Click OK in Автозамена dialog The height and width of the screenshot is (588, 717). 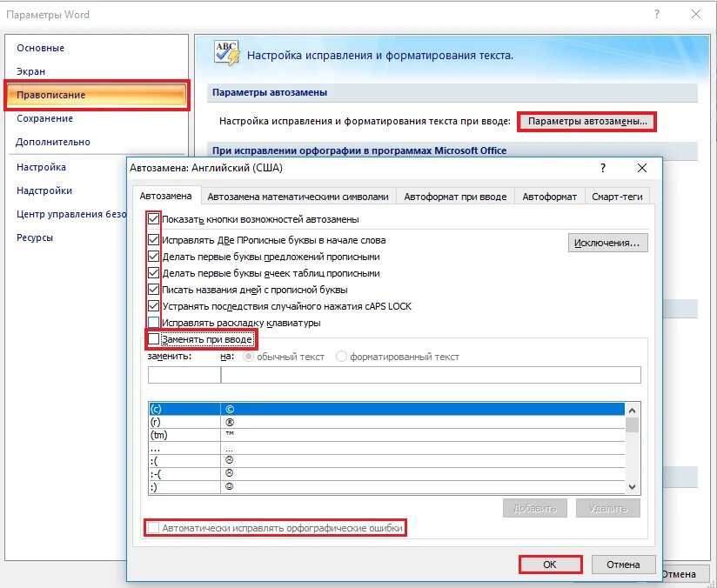[550, 565]
